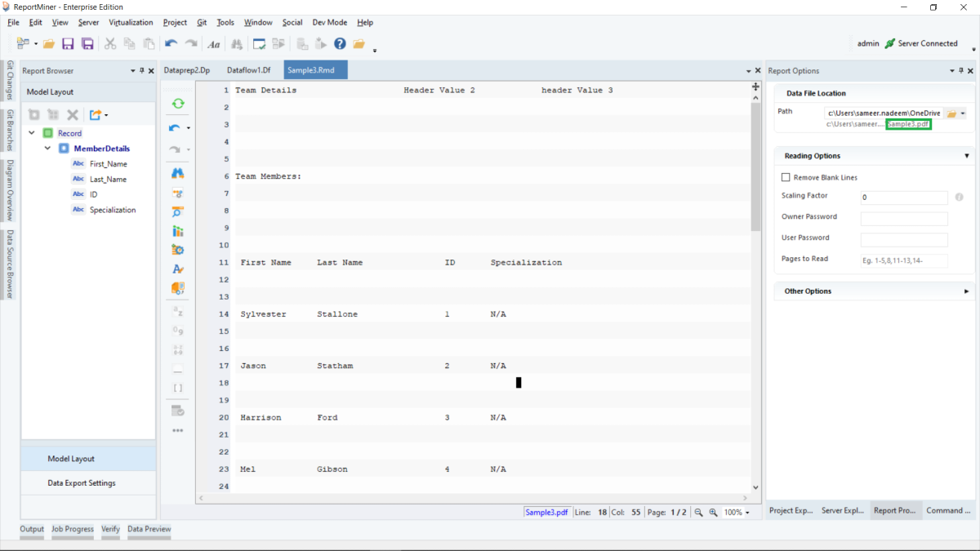Toggle auto-hide pin on Report Browser panel

[140, 70]
